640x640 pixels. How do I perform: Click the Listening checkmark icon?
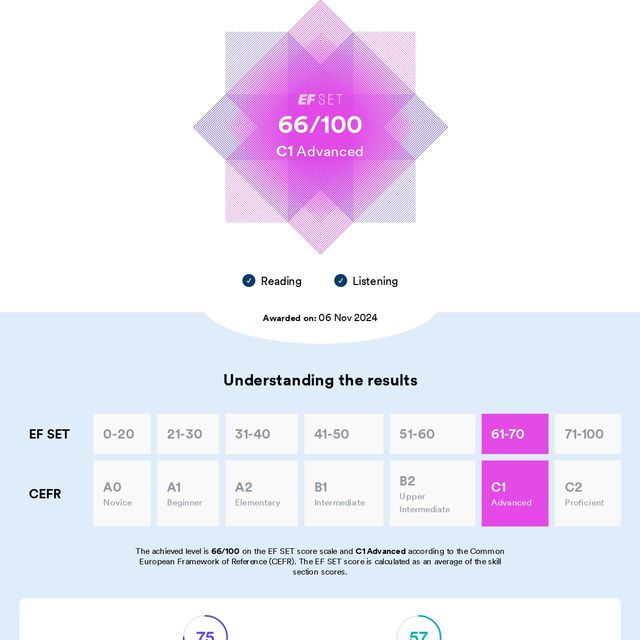(x=340, y=281)
